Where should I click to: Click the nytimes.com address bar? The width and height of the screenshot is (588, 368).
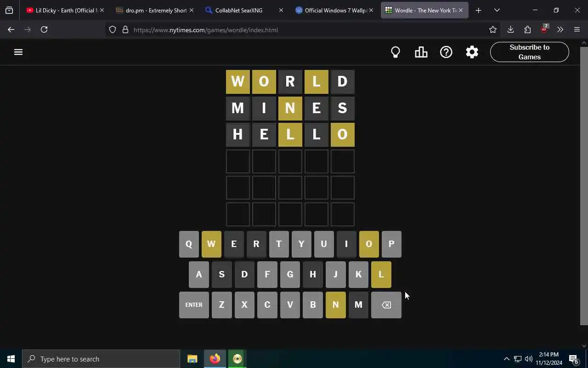pyautogui.click(x=303, y=30)
